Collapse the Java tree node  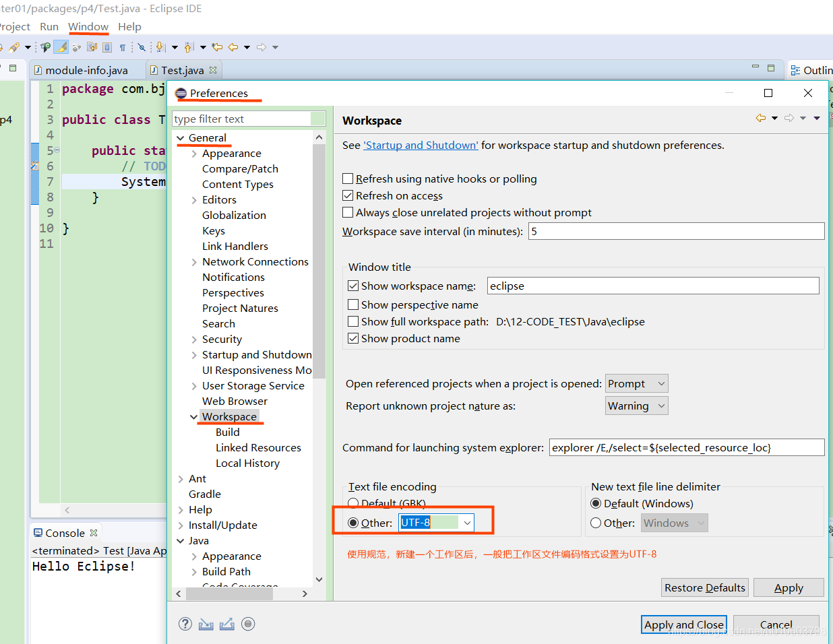point(181,541)
